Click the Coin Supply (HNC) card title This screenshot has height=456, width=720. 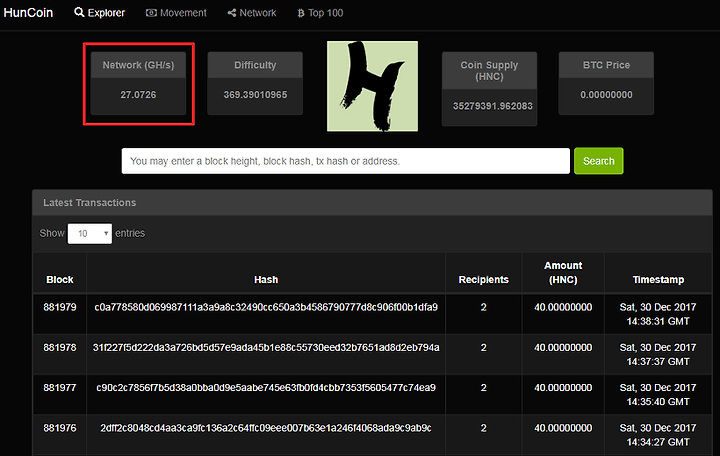pos(489,71)
